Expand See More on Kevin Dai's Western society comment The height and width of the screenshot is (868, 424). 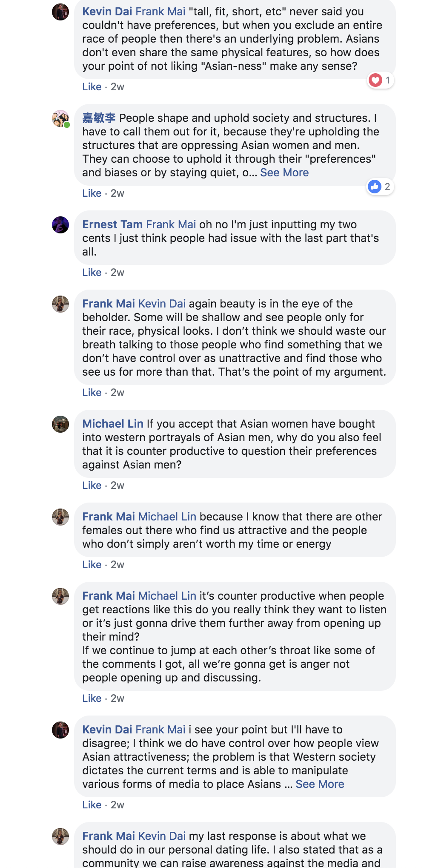pos(320,784)
